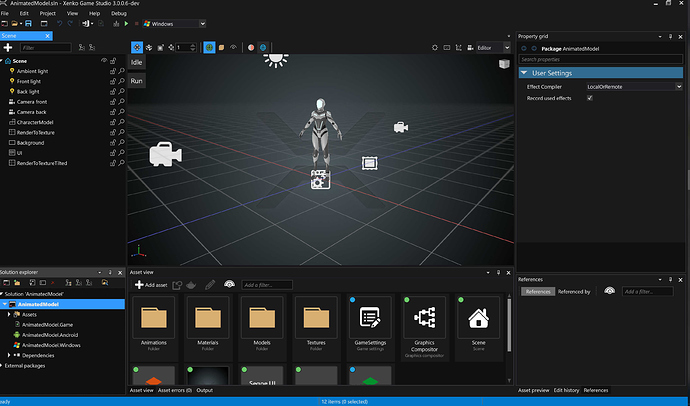Screen dimensions: 690x406
Task: Open the Project menu
Action: [48, 13]
